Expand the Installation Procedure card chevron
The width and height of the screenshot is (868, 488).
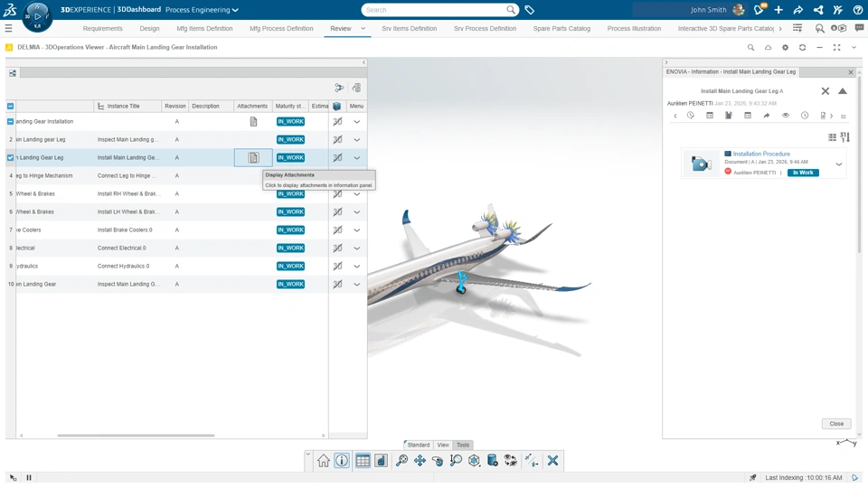[x=839, y=164]
